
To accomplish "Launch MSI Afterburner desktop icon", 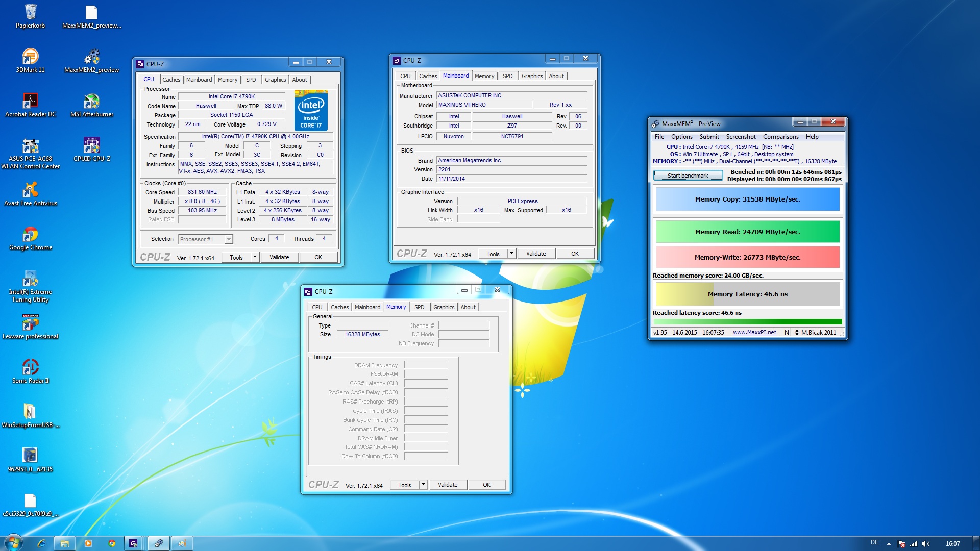I will [x=91, y=105].
